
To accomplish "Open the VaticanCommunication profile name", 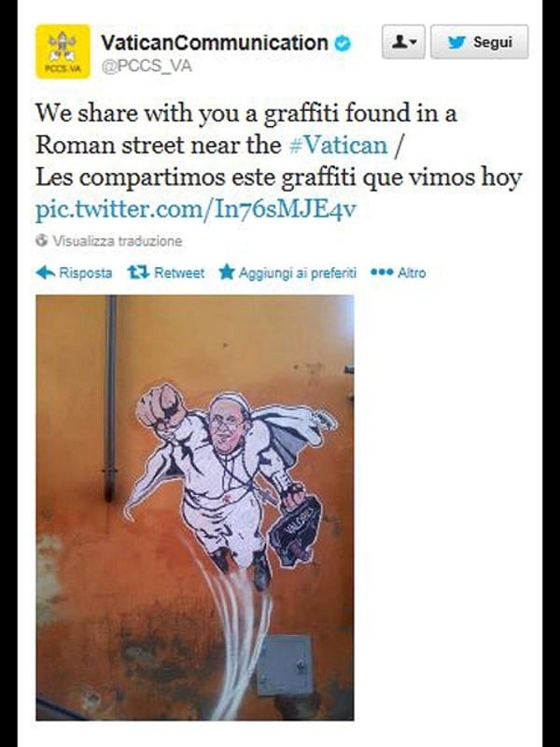I will (x=215, y=43).
